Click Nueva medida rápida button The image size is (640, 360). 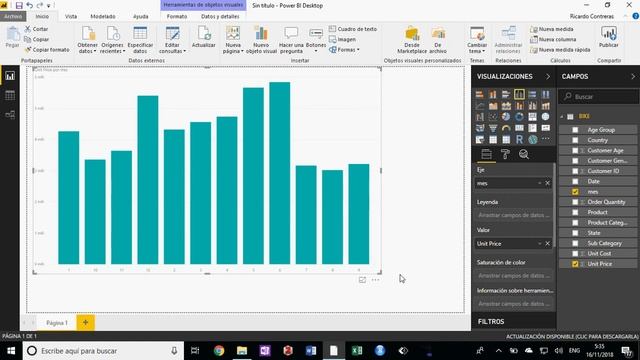560,50
